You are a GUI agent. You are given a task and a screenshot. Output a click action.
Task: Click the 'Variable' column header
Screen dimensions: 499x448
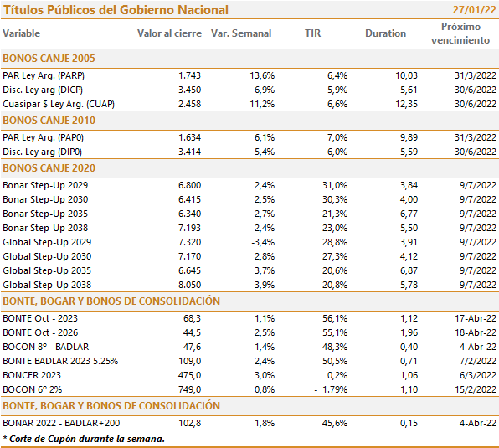[x=22, y=33]
